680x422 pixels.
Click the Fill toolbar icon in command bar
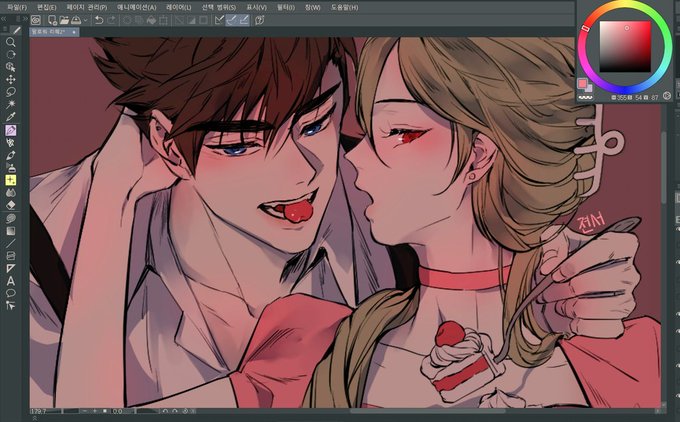151,20
